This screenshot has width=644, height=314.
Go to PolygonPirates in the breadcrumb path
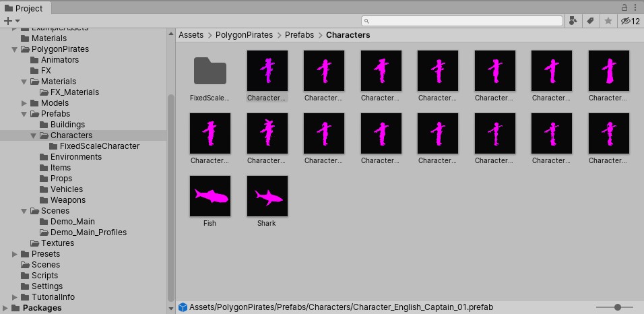pyautogui.click(x=244, y=35)
